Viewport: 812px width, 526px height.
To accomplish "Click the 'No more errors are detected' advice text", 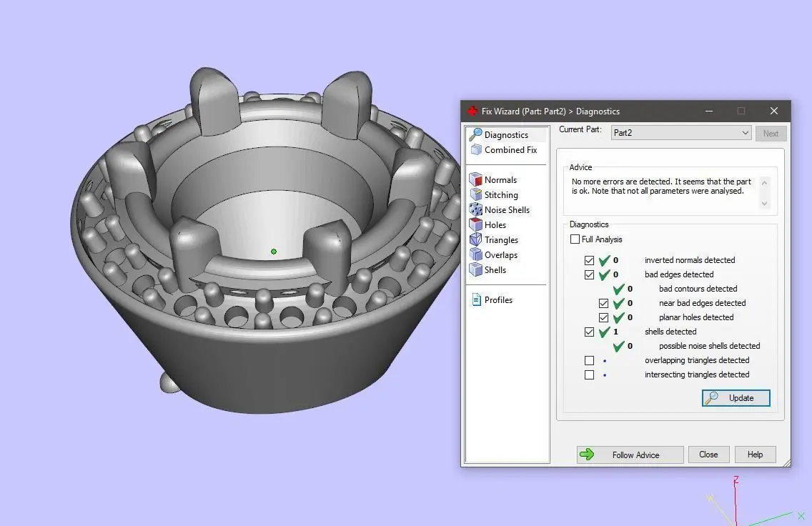I will click(x=661, y=187).
